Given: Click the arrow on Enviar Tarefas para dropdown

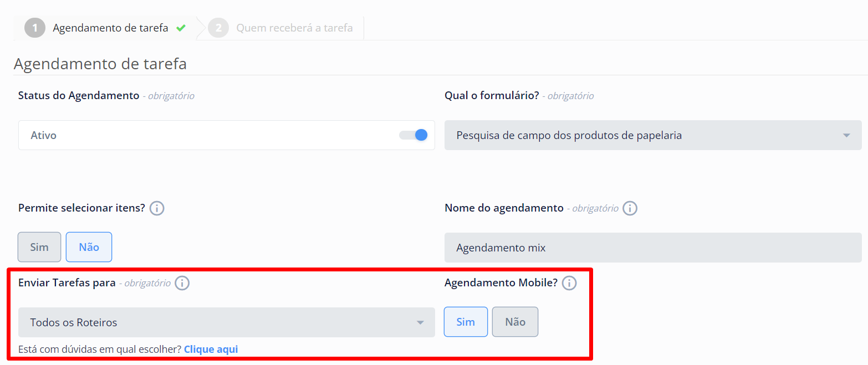Looking at the screenshot, I should coord(420,322).
